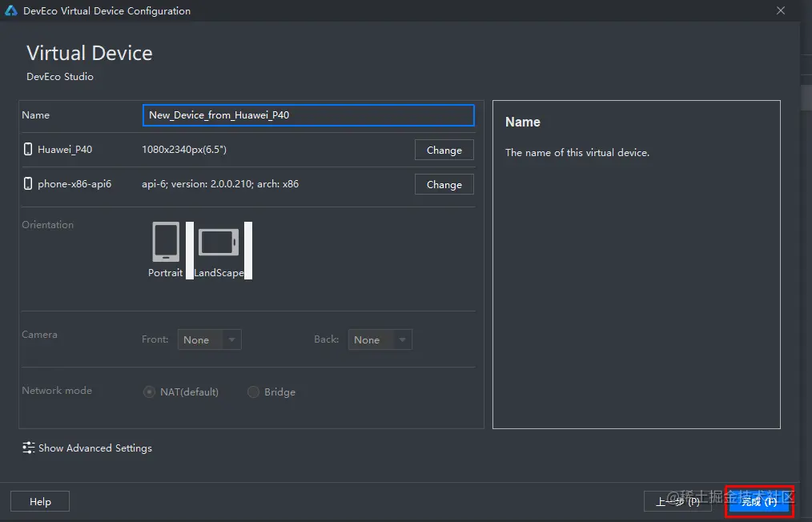Image resolution: width=812 pixels, height=522 pixels.
Task: Go back with the 上一步 (P) button
Action: coord(677,501)
